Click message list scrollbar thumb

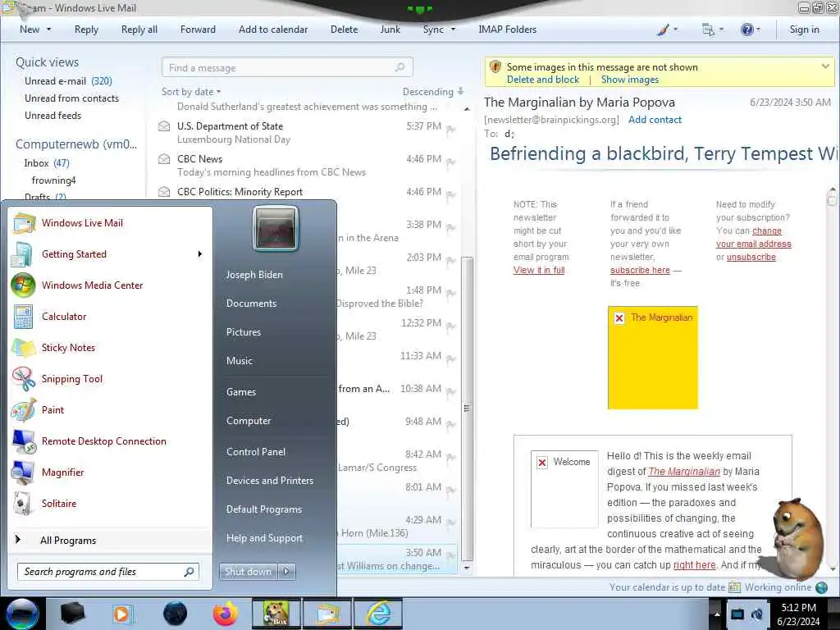[467, 409]
